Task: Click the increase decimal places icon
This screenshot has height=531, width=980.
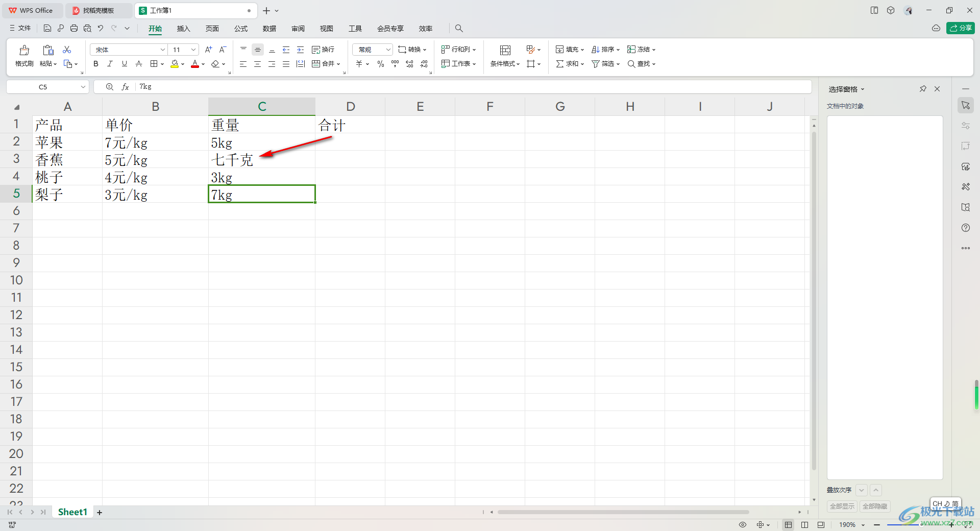Action: tap(409, 64)
